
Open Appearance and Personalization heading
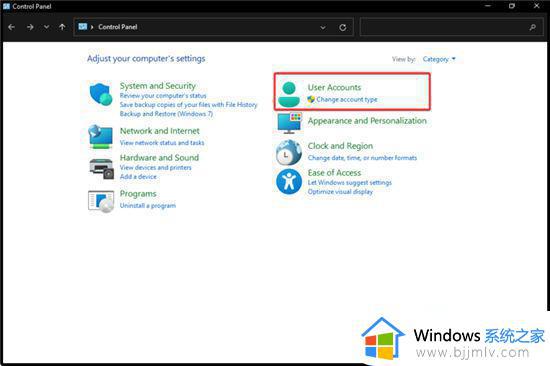click(x=367, y=121)
